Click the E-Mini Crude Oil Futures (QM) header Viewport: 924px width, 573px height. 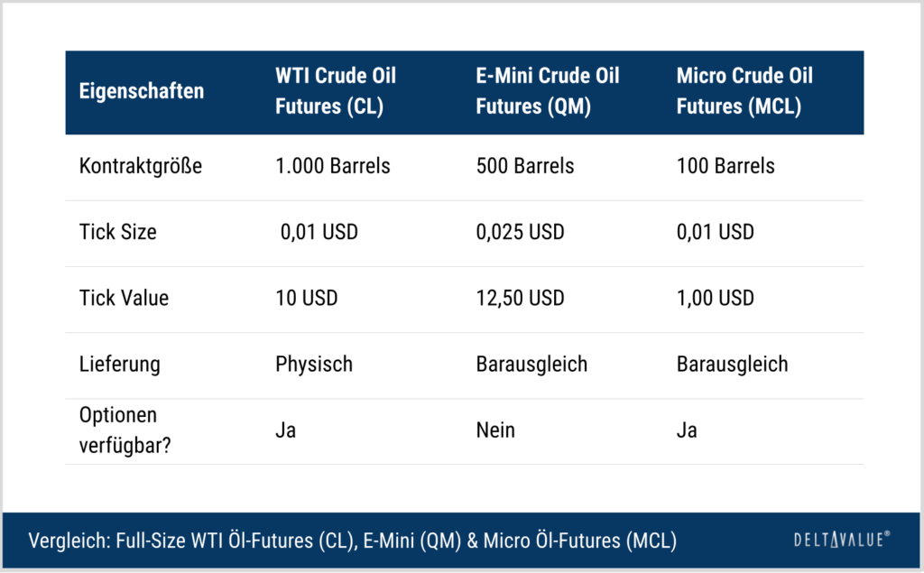[548, 91]
